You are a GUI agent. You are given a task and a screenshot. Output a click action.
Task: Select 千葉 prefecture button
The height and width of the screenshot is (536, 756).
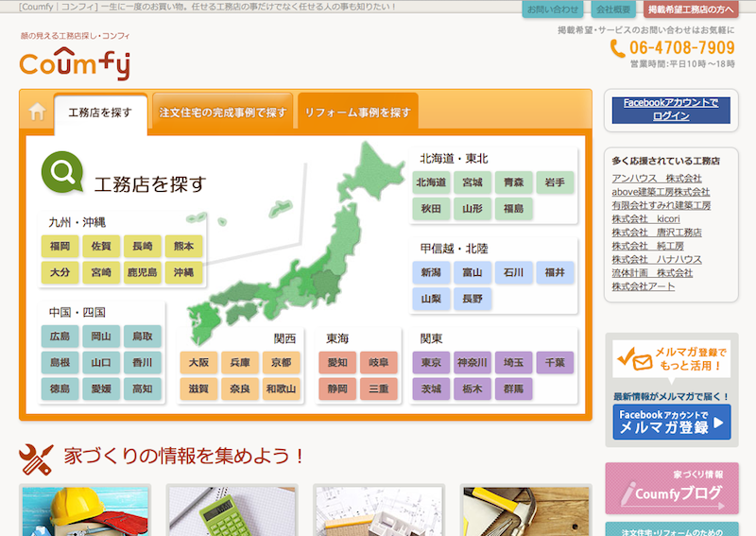pos(555,362)
